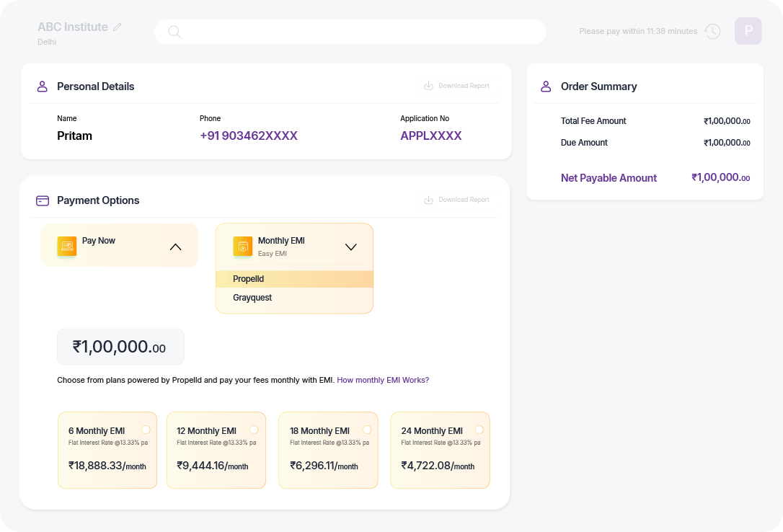Open the P profile avatar
This screenshot has height=532, width=783.
(x=748, y=31)
